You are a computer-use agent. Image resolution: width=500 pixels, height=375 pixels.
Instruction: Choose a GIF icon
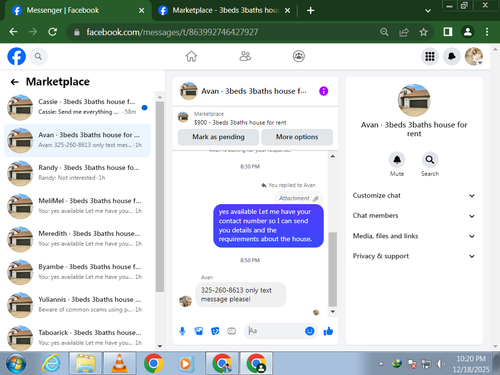231,331
